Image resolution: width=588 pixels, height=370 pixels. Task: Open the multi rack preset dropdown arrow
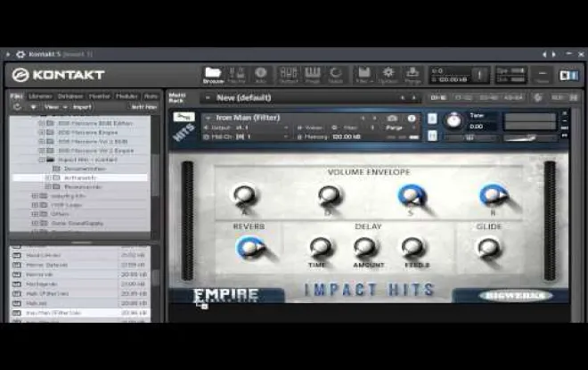(x=208, y=97)
